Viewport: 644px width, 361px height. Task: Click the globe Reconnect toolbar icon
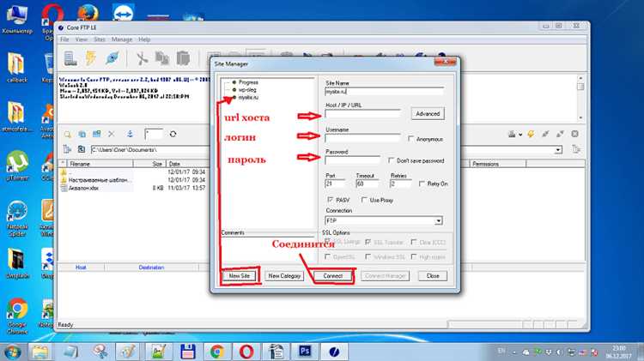coord(112,58)
